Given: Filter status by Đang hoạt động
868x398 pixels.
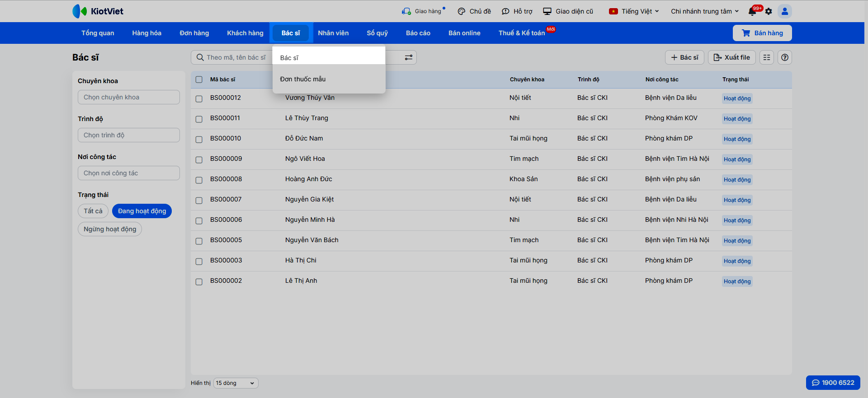Looking at the screenshot, I should pyautogui.click(x=142, y=211).
